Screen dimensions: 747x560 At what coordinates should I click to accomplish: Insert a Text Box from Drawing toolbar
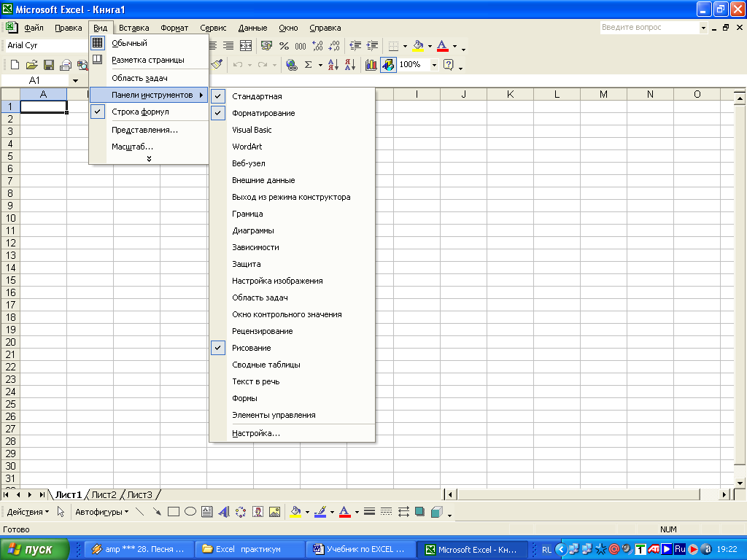[x=206, y=512]
